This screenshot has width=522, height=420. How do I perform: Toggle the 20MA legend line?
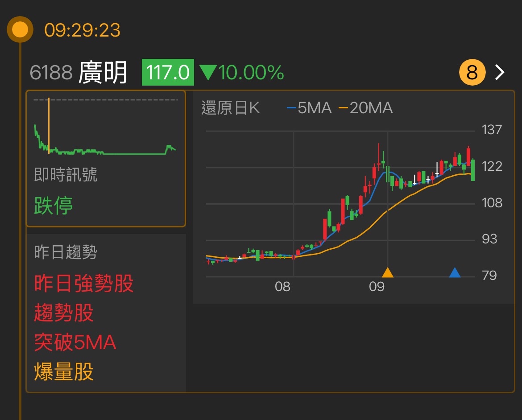click(365, 108)
